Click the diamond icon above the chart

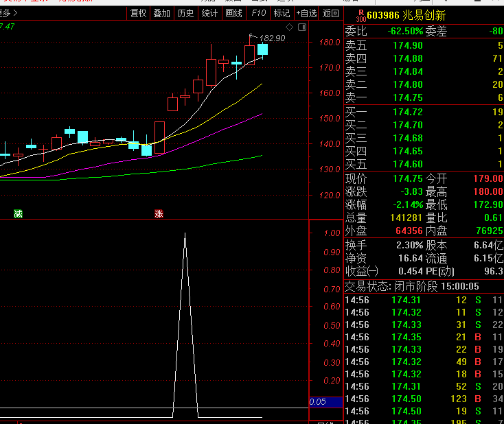click(290, 27)
